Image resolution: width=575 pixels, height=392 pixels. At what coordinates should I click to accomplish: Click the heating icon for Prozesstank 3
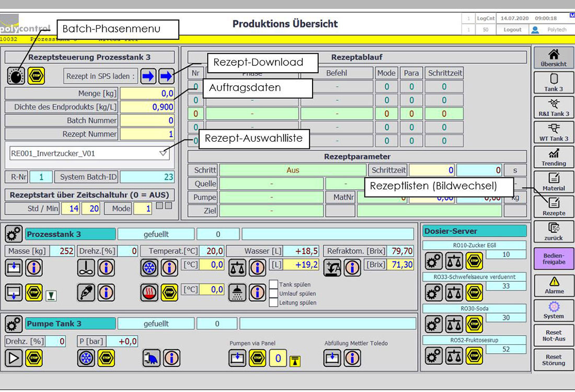click(x=150, y=292)
